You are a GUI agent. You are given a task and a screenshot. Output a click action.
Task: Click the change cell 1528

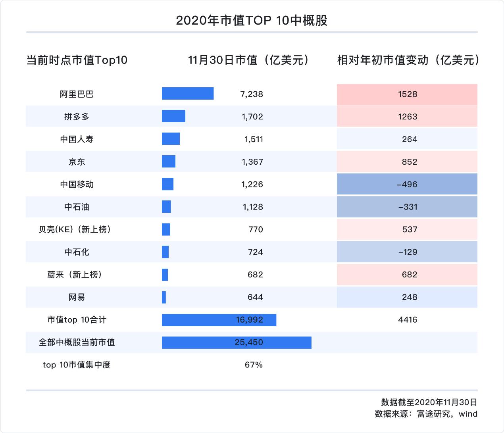point(407,94)
